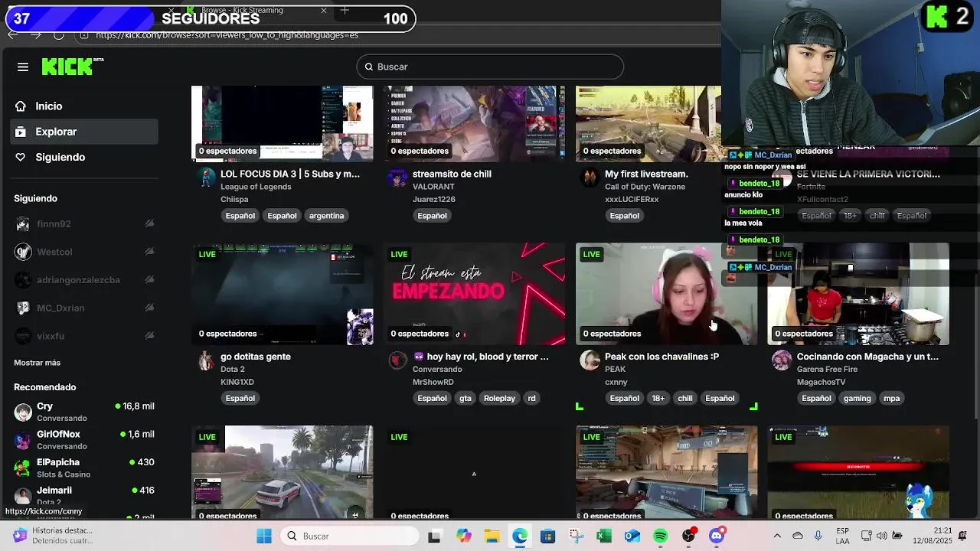Click Chiispa channel avatar
980x551 pixels.
click(x=206, y=178)
